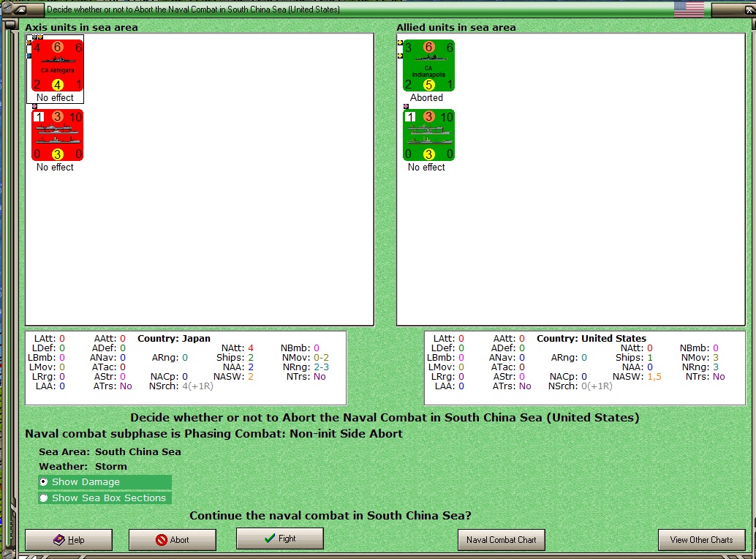Viewport: 756px width, 559px height.
Task: Click 'Allied units in sea area' heading
Action: [456, 28]
